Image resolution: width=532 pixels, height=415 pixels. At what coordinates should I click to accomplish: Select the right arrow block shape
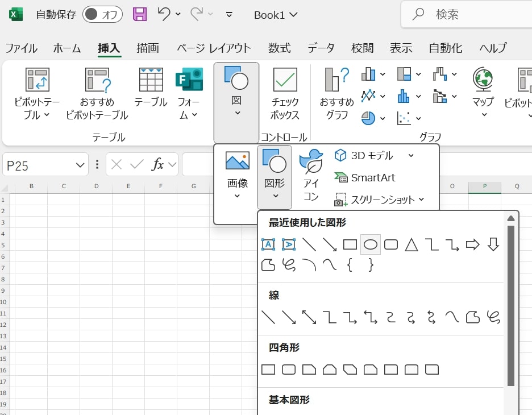(473, 244)
